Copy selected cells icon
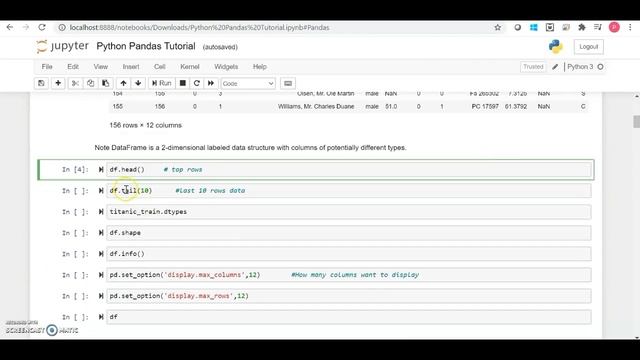The image size is (640, 360). (x=90, y=83)
